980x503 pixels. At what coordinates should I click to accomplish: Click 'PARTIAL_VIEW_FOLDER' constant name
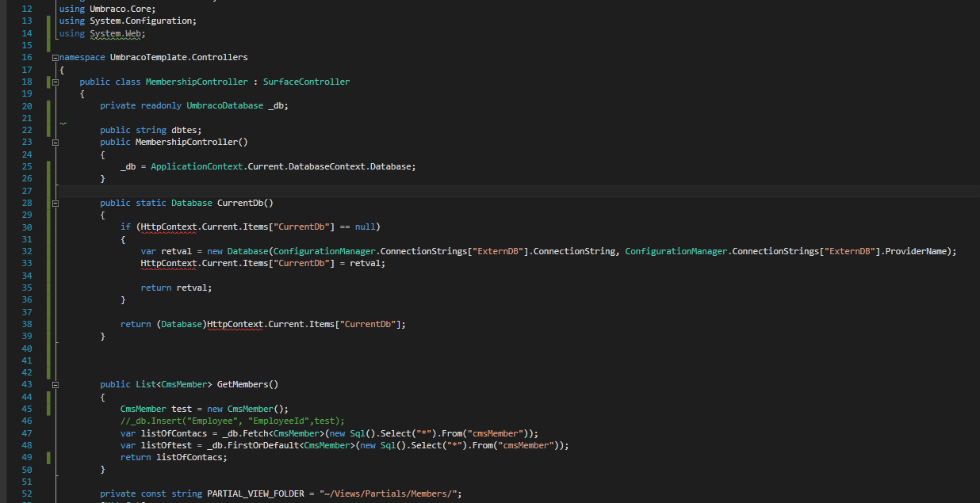click(255, 493)
